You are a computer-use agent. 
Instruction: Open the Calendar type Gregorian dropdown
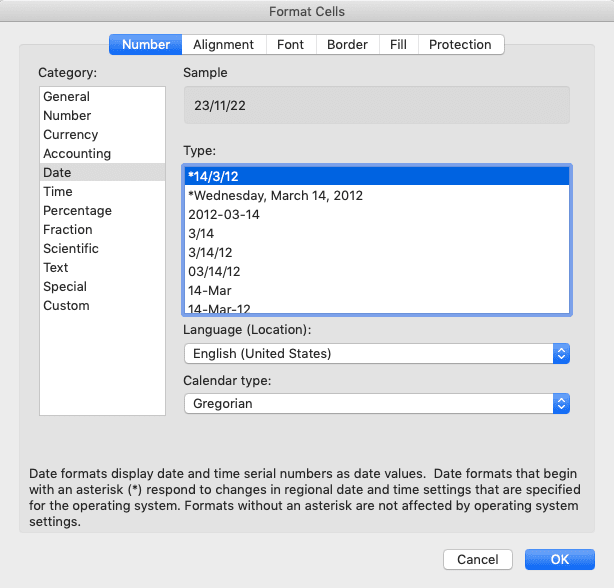[x=377, y=404]
